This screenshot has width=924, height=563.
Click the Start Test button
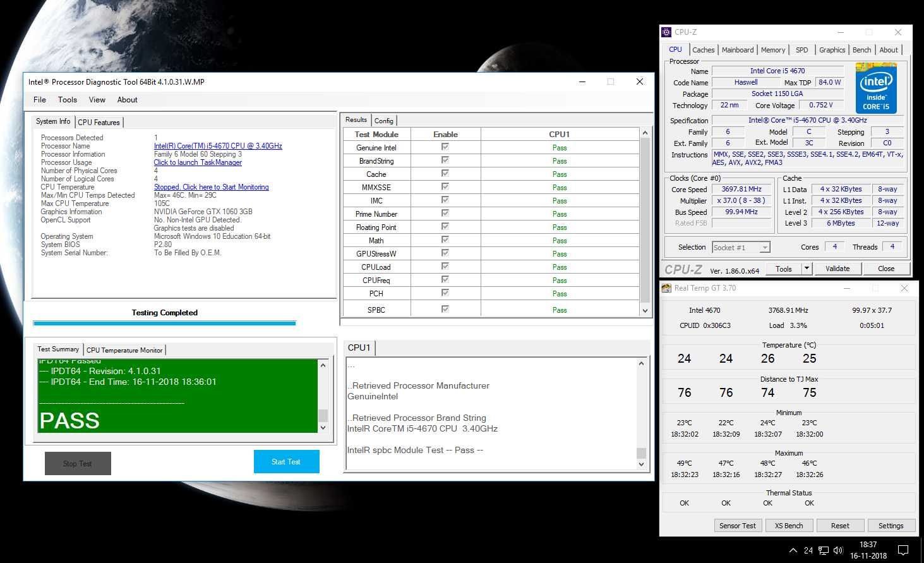pos(286,462)
